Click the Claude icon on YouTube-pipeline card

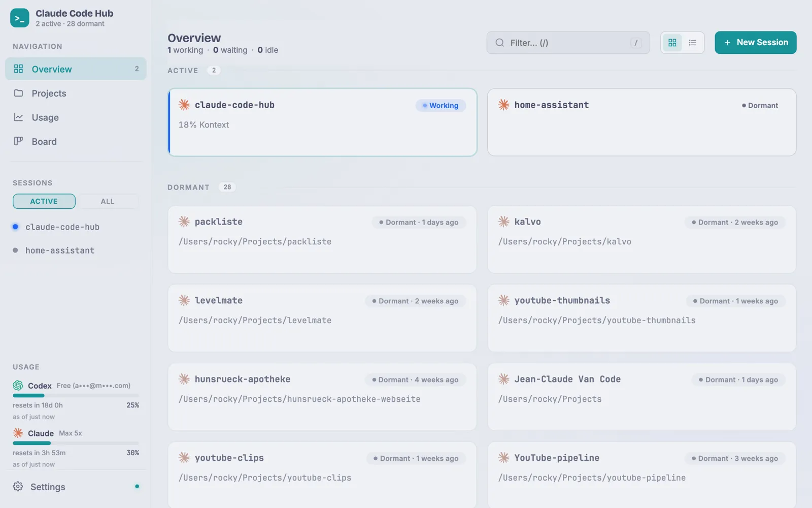point(503,458)
